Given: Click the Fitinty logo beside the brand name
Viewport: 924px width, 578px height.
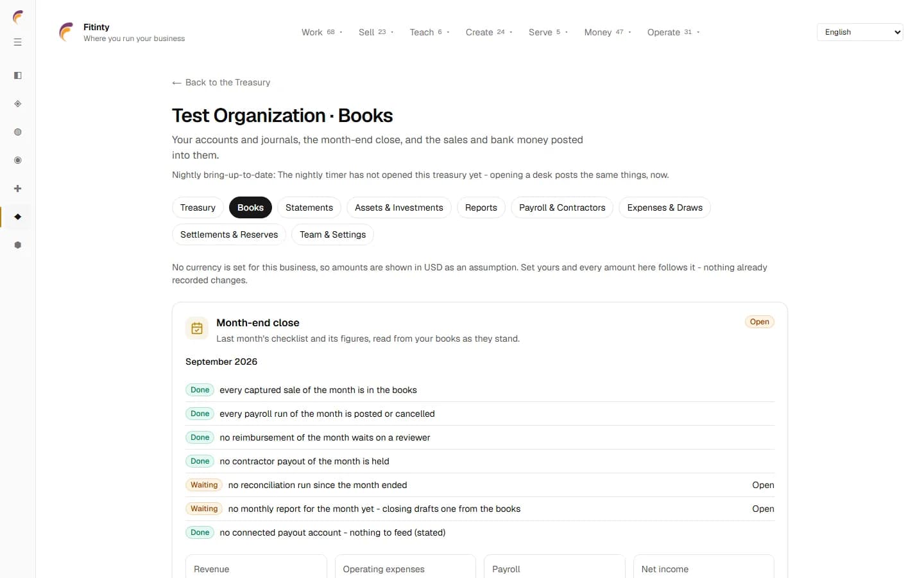Looking at the screenshot, I should pos(66,32).
